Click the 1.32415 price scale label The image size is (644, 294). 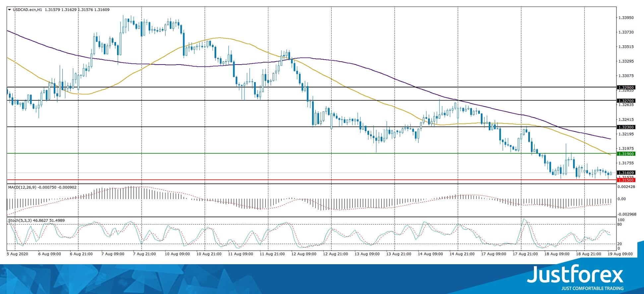[x=626, y=120]
